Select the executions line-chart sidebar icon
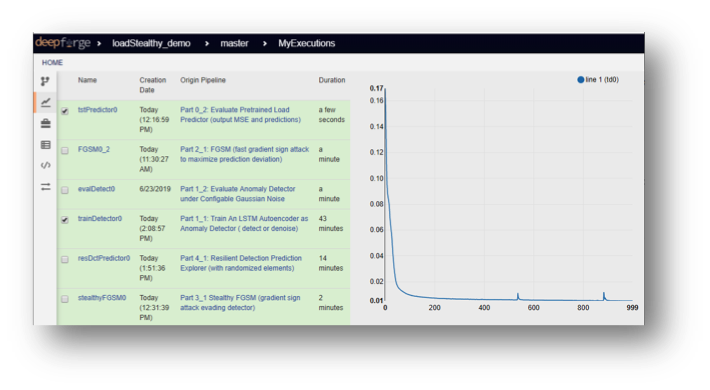The image size is (710, 390). pyautogui.click(x=46, y=102)
